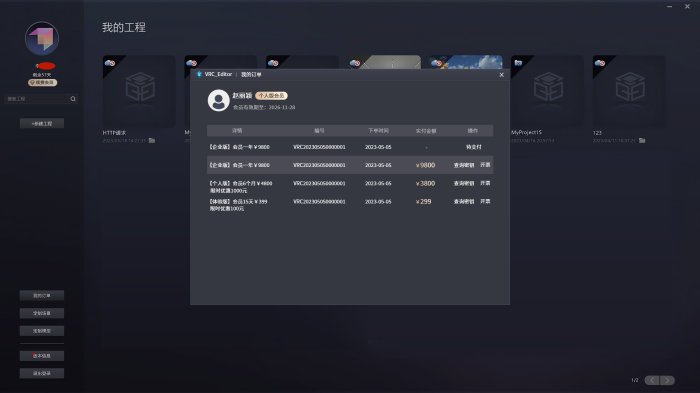Viewport: 700px width, 393px height.
Task: Click the 新建工程 button
Action: [x=42, y=123]
